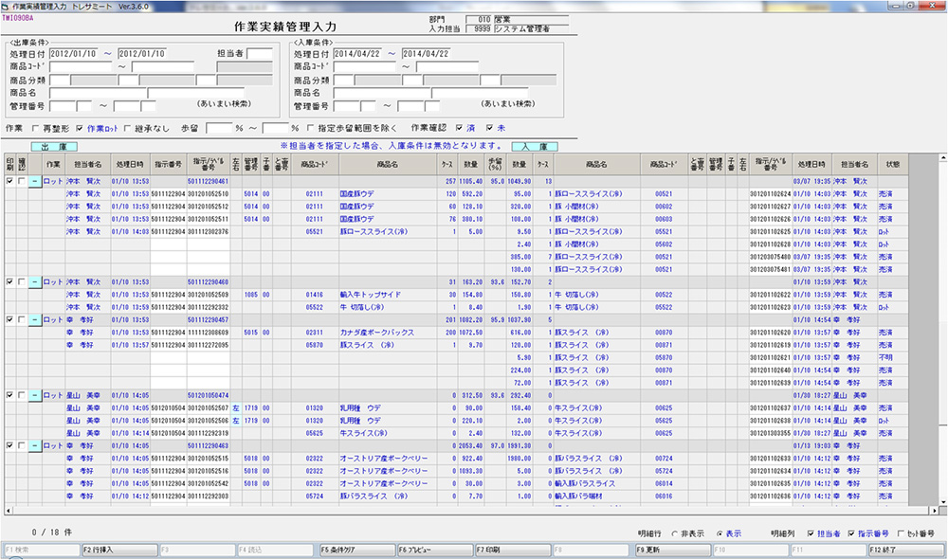Check confirmation box for lot 50112290457

22,319
